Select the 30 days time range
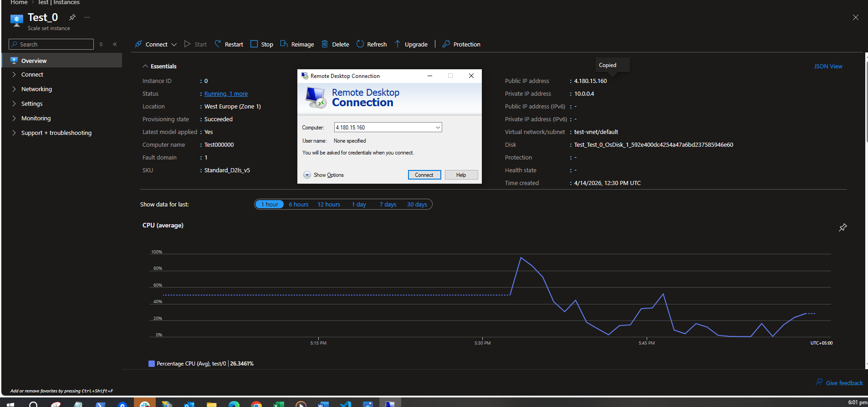 (x=417, y=204)
